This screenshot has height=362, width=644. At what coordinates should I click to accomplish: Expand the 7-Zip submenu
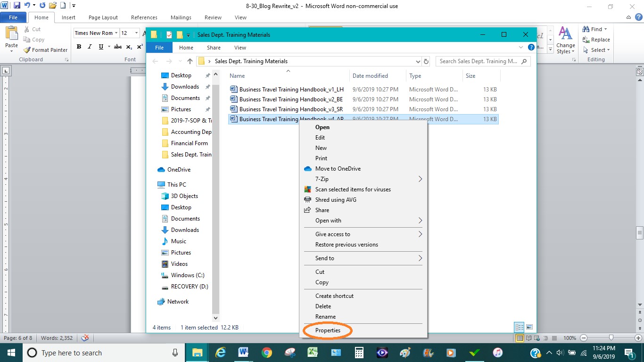420,179
